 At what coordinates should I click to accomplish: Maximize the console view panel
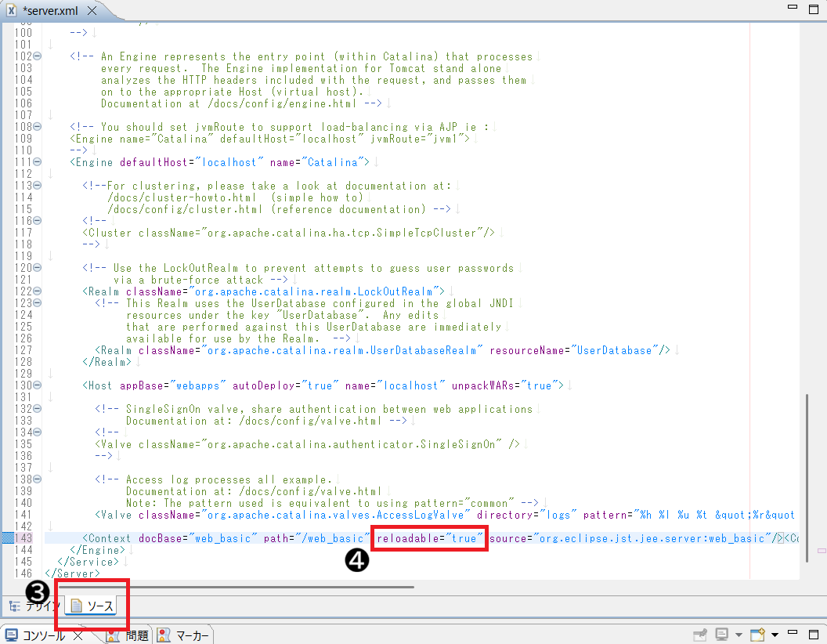[812, 634]
